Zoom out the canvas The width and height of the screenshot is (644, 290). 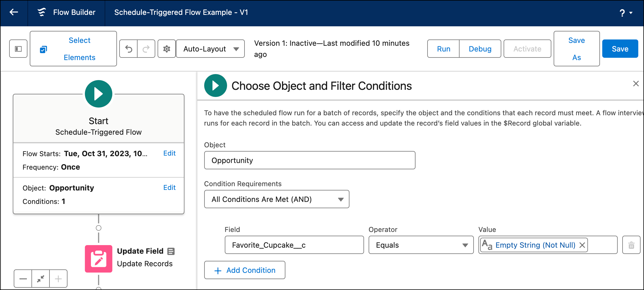[23, 279]
